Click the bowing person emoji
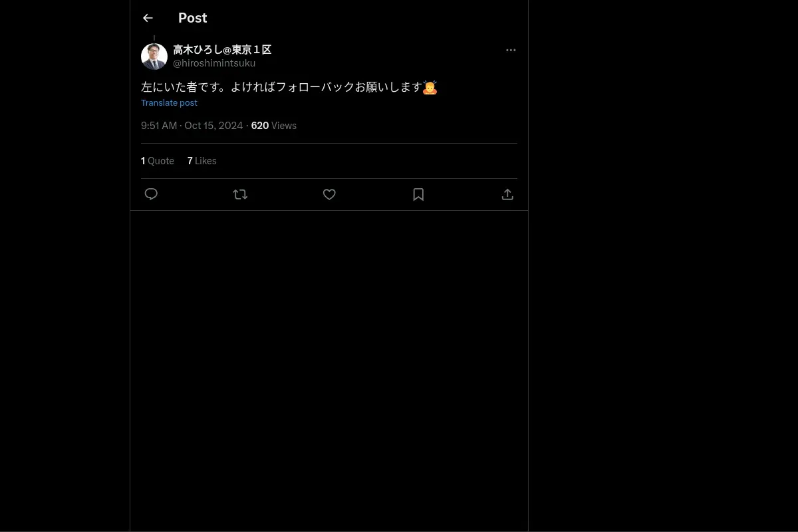 [x=430, y=87]
